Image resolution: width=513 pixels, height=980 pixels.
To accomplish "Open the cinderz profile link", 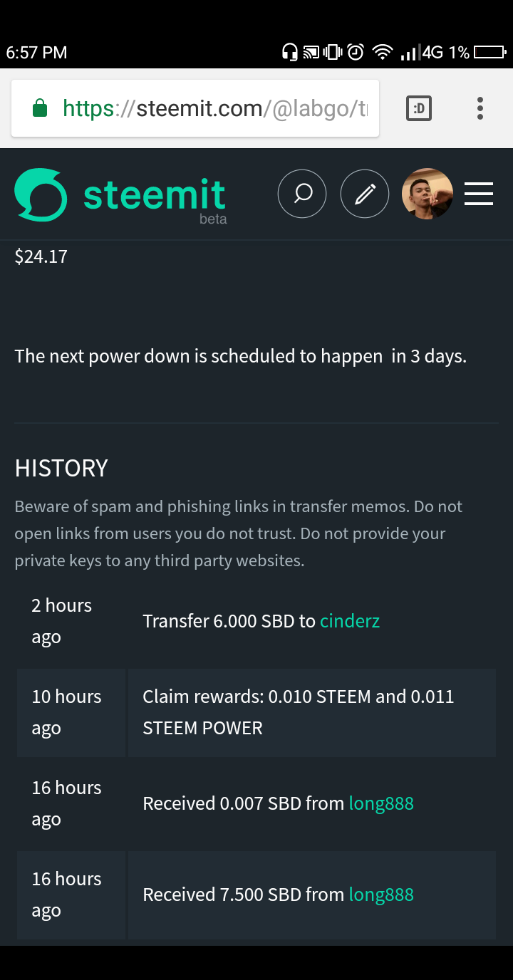I will point(350,621).
